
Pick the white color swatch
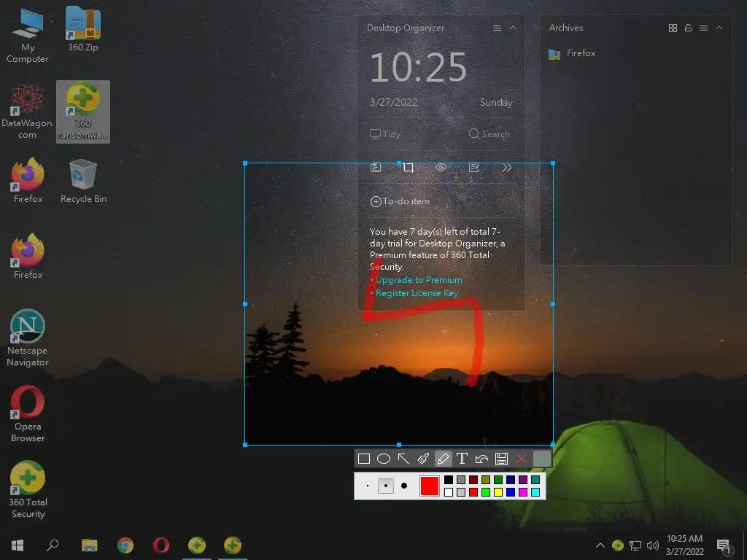[x=449, y=492]
